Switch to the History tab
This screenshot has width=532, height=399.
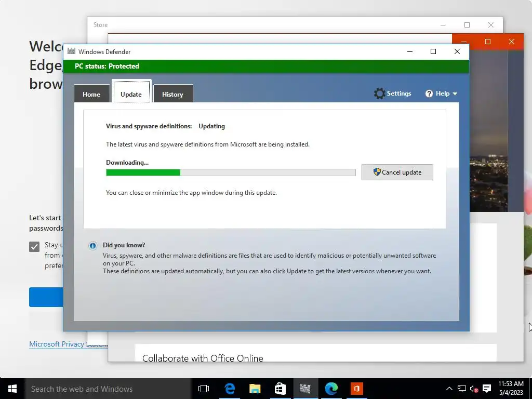pos(172,94)
